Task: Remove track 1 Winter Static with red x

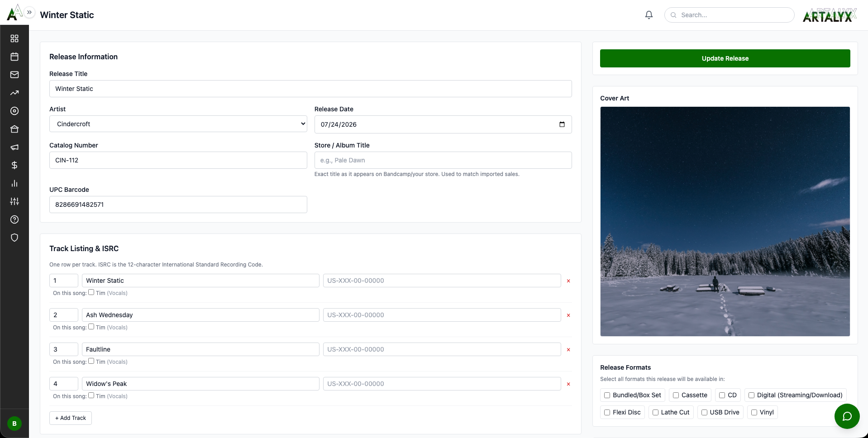Action: [568, 281]
